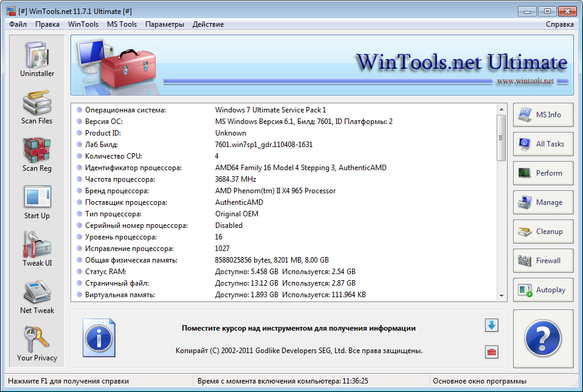
Task: Close the WinTools.net window
Action: (x=567, y=12)
